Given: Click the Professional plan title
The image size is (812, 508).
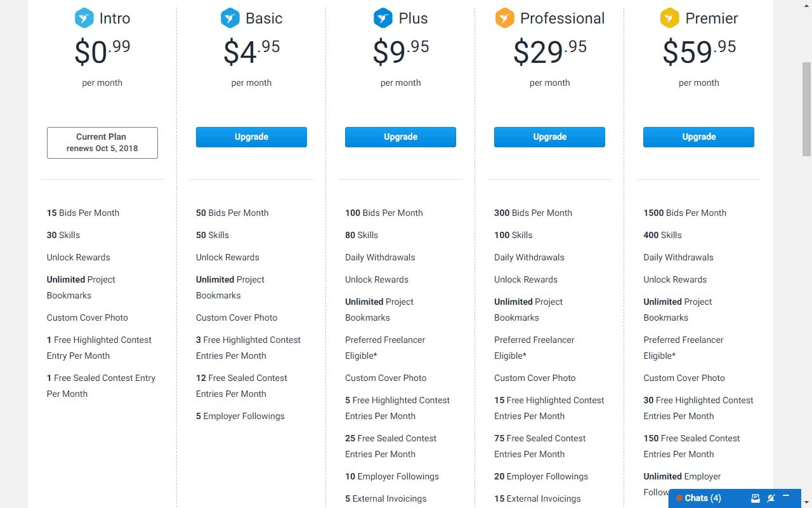Looking at the screenshot, I should [562, 18].
